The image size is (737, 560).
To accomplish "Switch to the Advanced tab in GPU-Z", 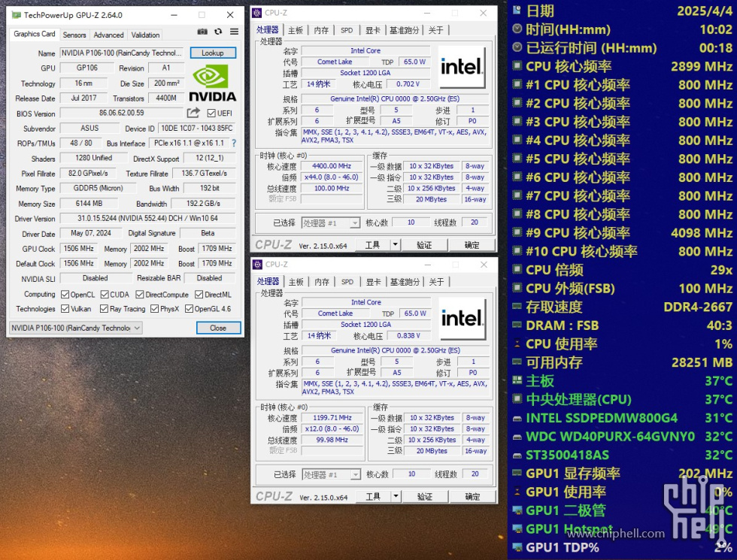I will click(108, 35).
